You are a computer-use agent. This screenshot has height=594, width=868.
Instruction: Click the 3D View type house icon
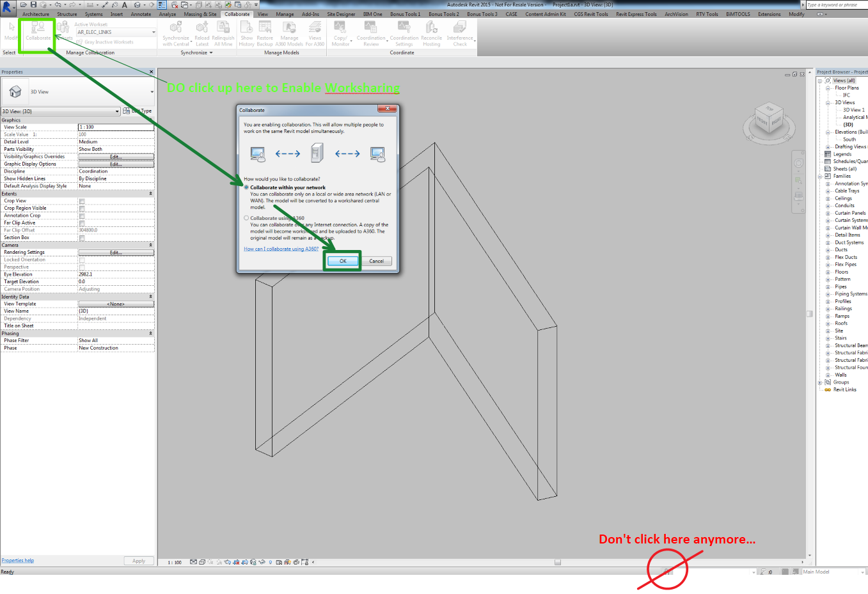[15, 91]
